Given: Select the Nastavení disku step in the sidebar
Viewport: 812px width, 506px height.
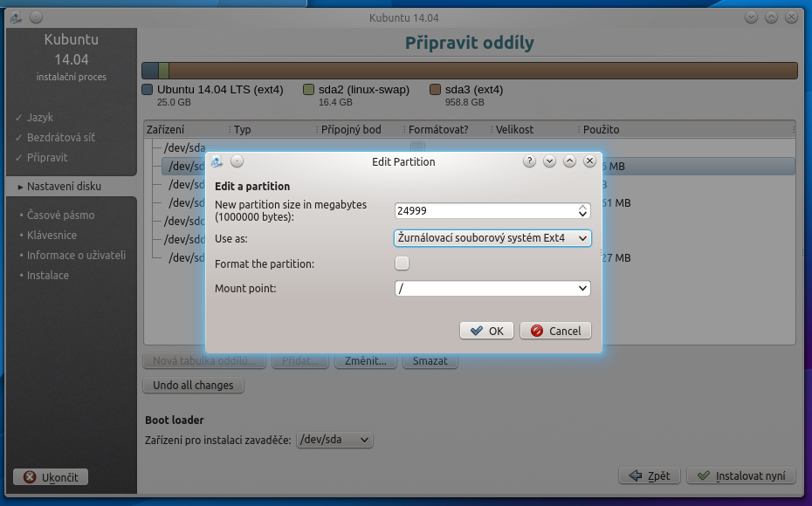Looking at the screenshot, I should 71,186.
